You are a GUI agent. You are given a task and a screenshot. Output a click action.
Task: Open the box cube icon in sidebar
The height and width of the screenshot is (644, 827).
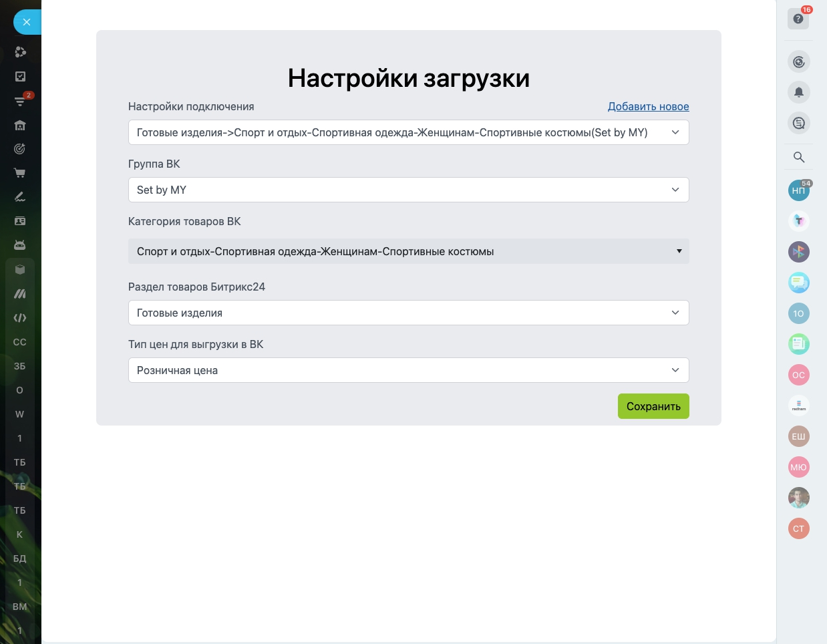[x=20, y=269]
